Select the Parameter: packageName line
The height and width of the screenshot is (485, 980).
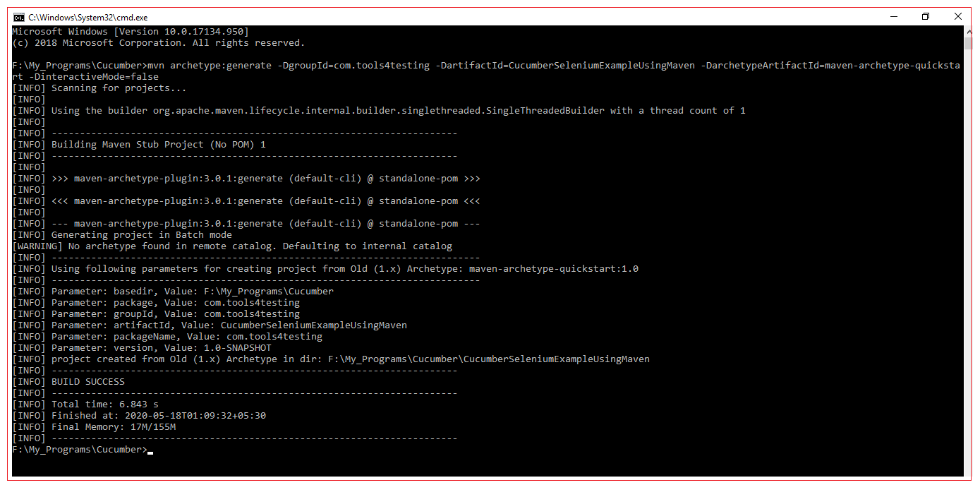(167, 337)
